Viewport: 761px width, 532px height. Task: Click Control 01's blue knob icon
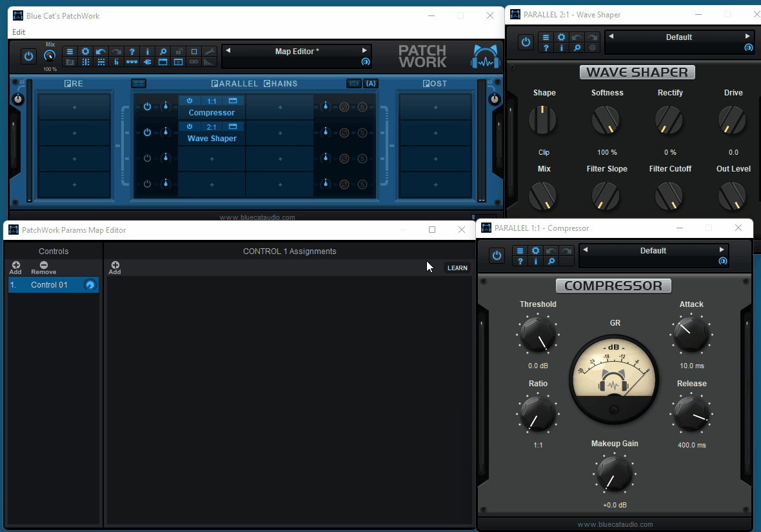point(90,285)
